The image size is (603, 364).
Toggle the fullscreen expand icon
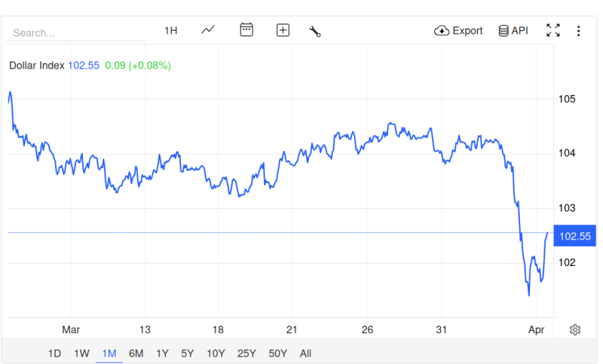[553, 30]
